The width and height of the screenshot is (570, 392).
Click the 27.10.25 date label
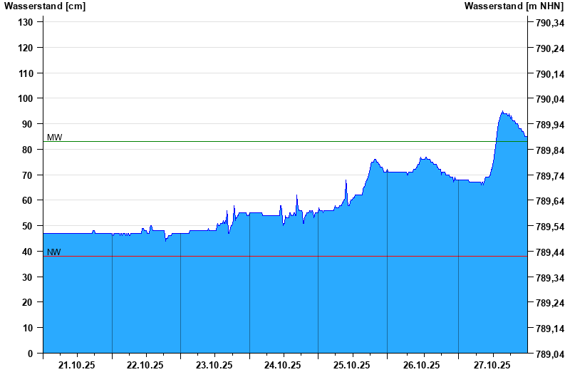pyautogui.click(x=492, y=365)
